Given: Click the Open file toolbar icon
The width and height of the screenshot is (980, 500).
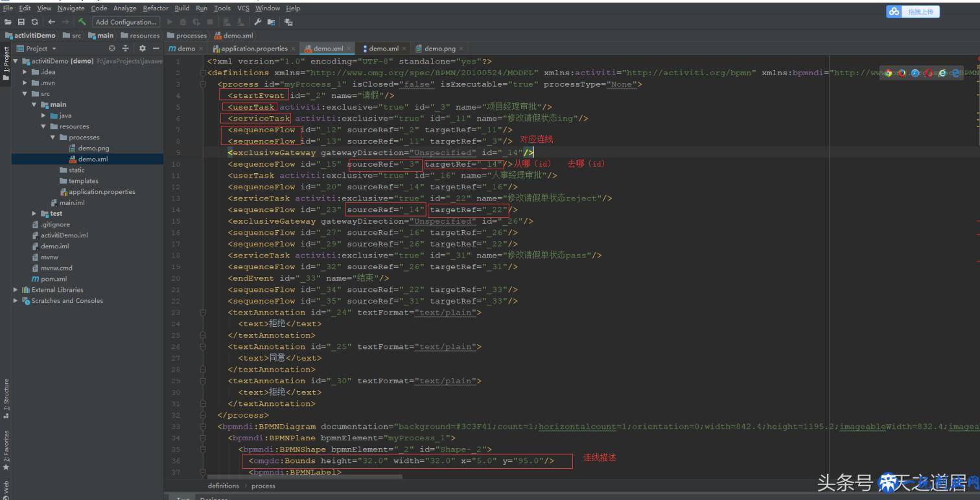Looking at the screenshot, I should pos(8,22).
